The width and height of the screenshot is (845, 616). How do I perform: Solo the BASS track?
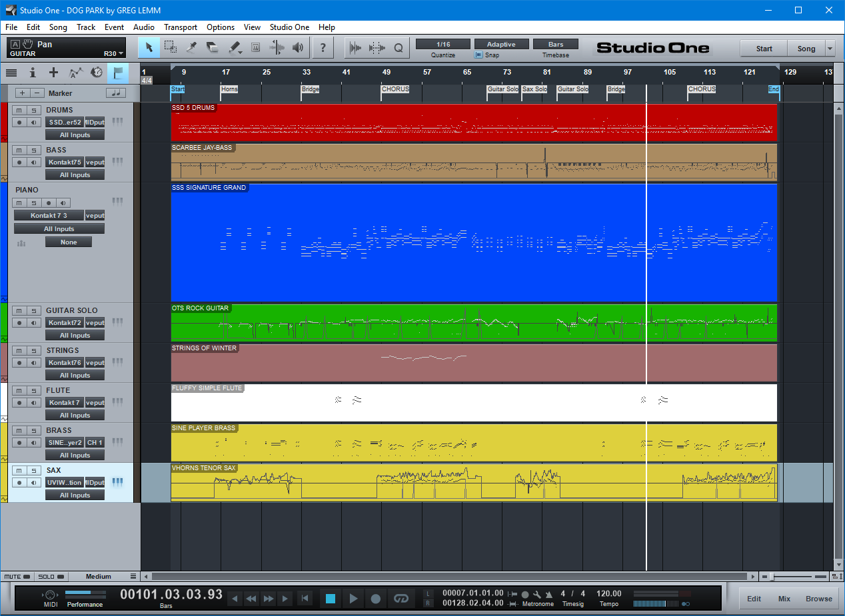(33, 150)
